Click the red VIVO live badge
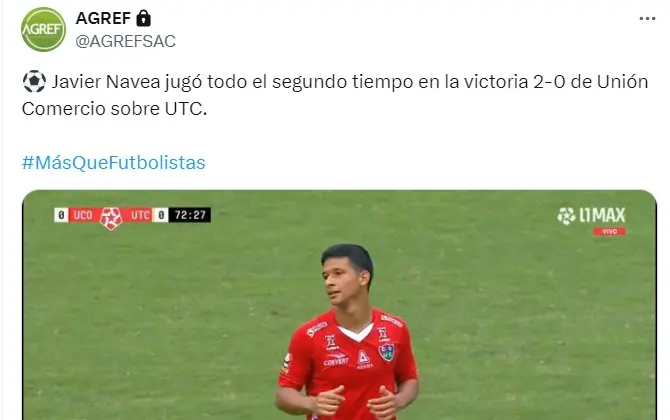The width and height of the screenshot is (670, 420). 609,232
